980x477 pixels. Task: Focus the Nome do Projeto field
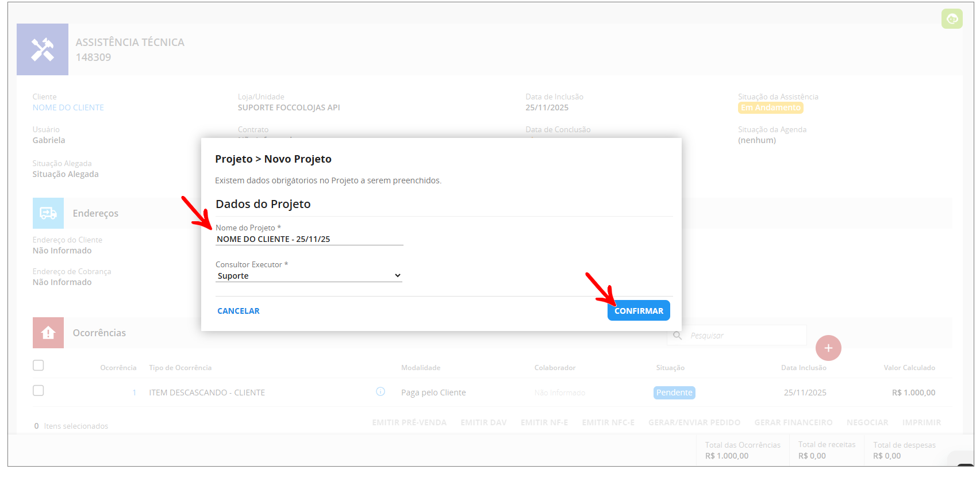pyautogui.click(x=309, y=239)
